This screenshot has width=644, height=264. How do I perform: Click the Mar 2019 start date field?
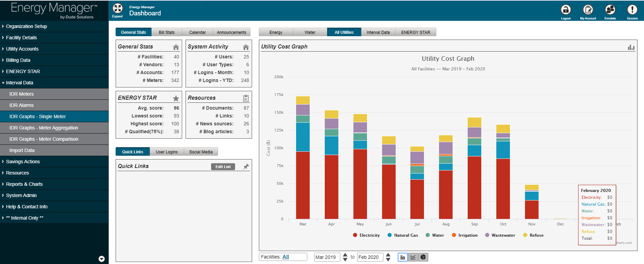[x=327, y=257]
